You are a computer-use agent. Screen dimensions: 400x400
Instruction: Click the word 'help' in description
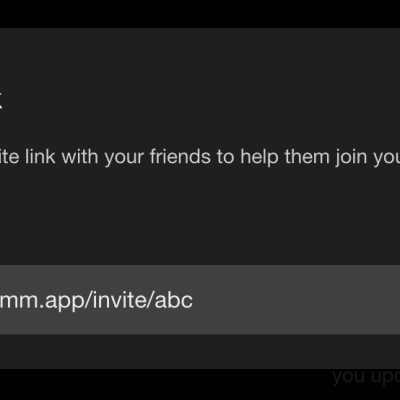[x=259, y=157]
